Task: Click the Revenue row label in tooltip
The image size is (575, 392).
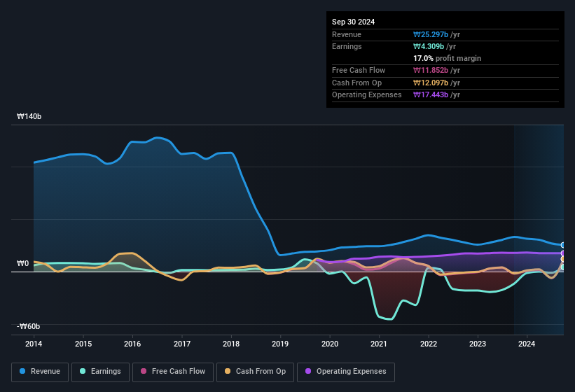Action: pyautogui.click(x=347, y=34)
